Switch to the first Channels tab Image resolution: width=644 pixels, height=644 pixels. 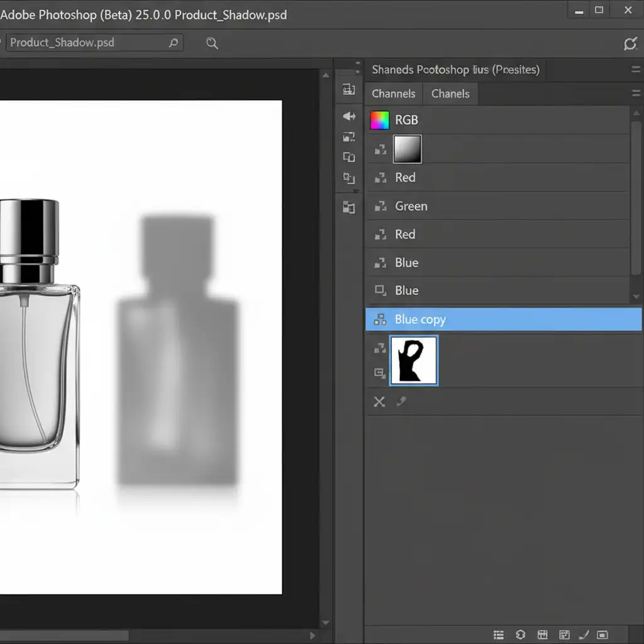393,94
